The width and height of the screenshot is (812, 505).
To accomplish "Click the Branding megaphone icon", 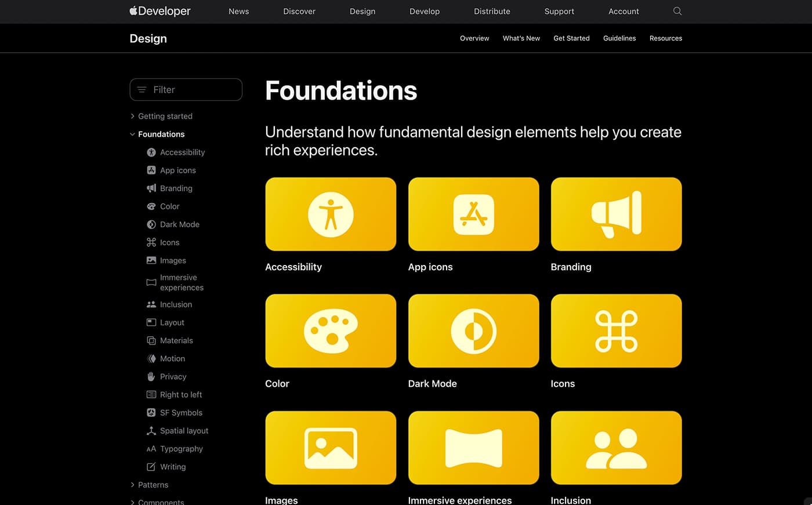I will (616, 214).
